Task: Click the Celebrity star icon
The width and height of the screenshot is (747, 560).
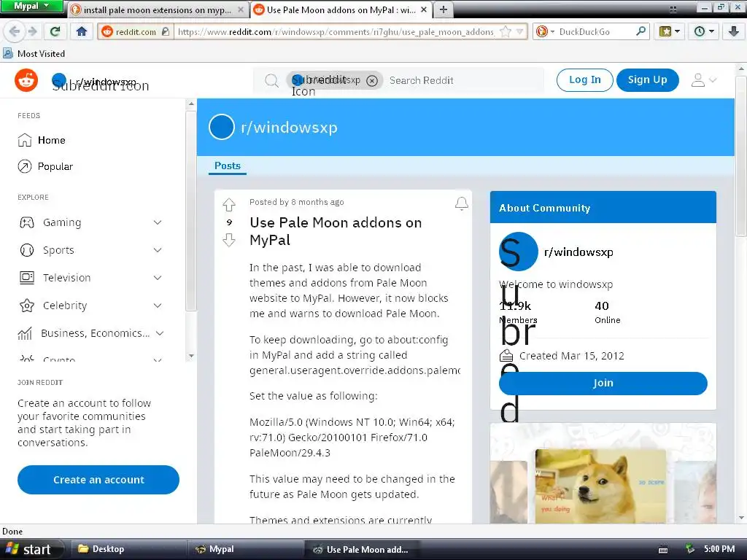Action: pyautogui.click(x=27, y=306)
